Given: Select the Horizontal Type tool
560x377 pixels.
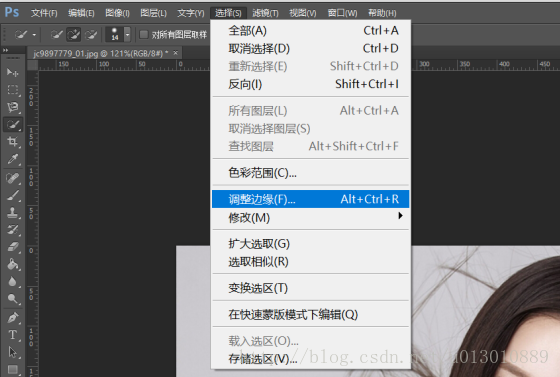Looking at the screenshot, I should pyautogui.click(x=13, y=335).
